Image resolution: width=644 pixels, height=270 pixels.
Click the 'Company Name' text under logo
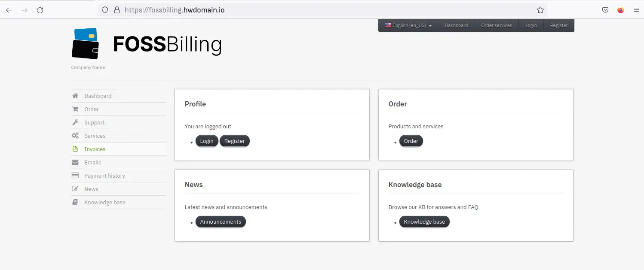pos(88,67)
